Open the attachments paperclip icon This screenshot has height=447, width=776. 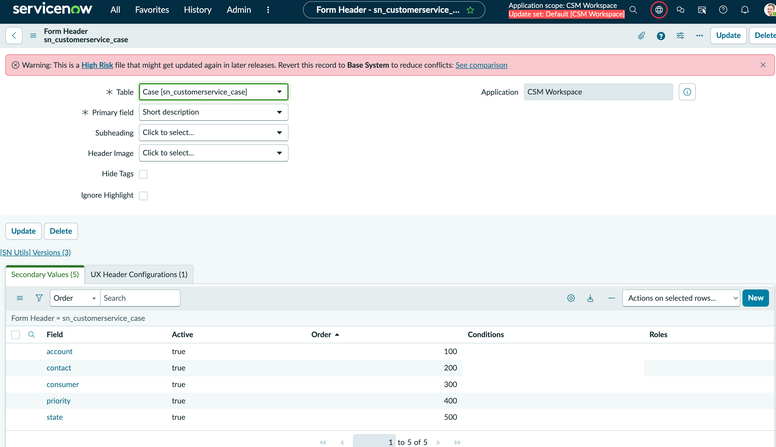coord(641,36)
